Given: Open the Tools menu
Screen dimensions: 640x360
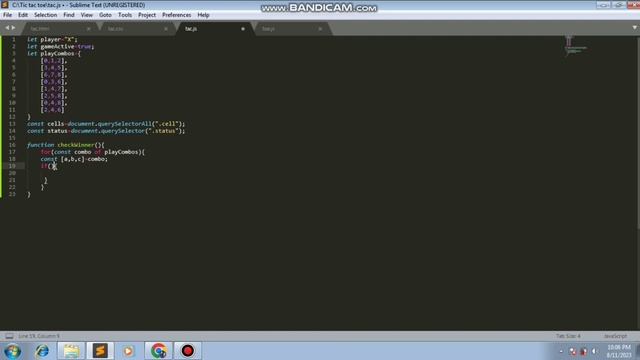Looking at the screenshot, I should tap(125, 15).
